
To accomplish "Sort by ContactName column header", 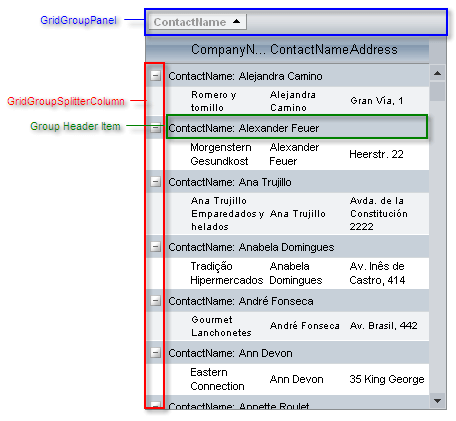I will (x=310, y=50).
